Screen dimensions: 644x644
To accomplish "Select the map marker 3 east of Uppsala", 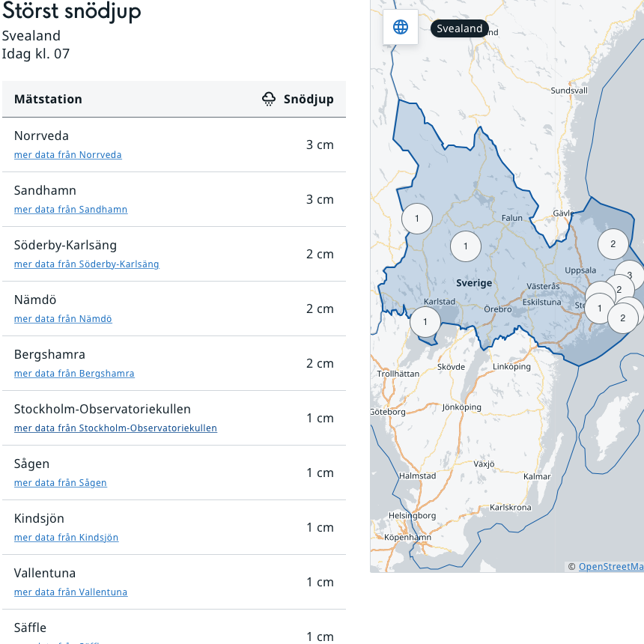I will click(630, 275).
